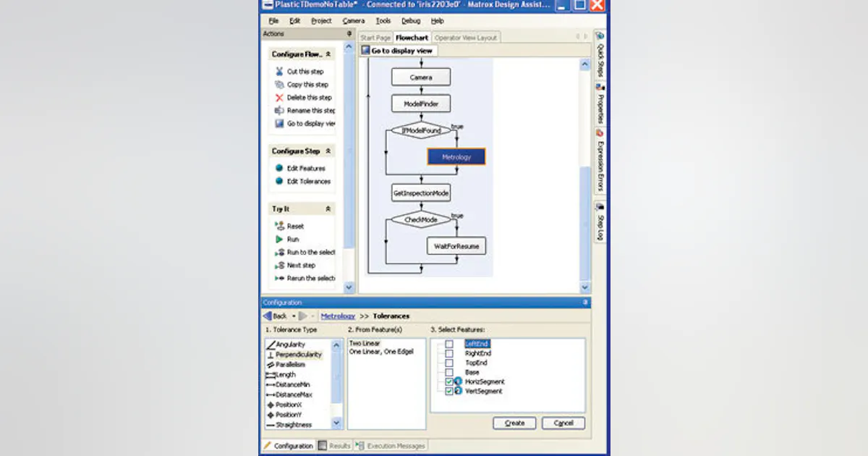This screenshot has height=456, width=868.
Task: Collapse the Configure Flow section
Action: pyautogui.click(x=328, y=54)
